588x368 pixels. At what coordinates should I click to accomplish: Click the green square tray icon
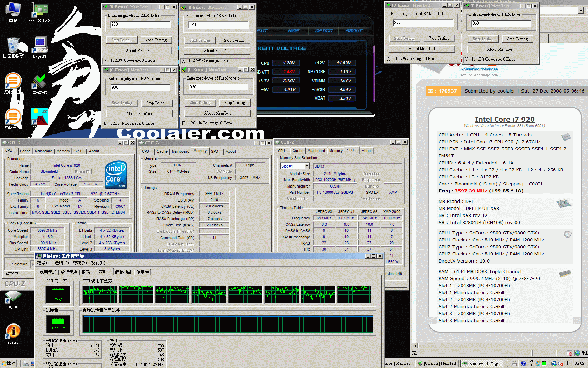pos(544,363)
